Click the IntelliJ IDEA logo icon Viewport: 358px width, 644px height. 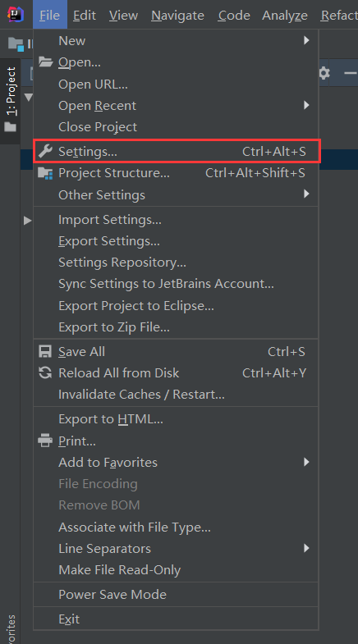click(x=16, y=16)
